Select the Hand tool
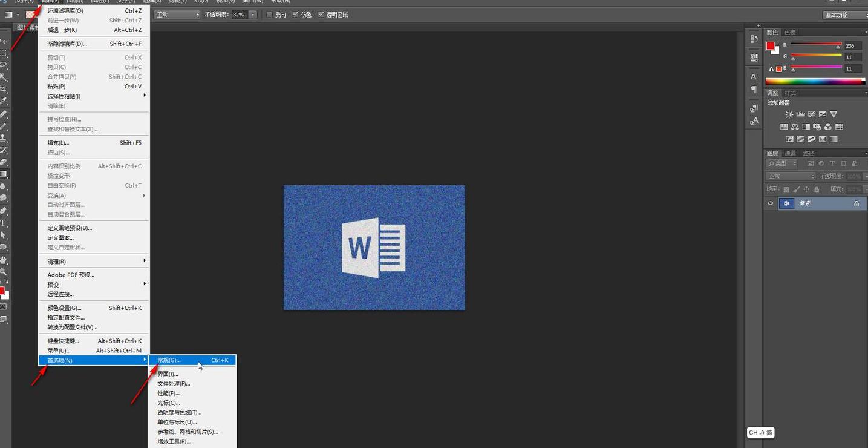Image resolution: width=868 pixels, height=448 pixels. pos(4,260)
